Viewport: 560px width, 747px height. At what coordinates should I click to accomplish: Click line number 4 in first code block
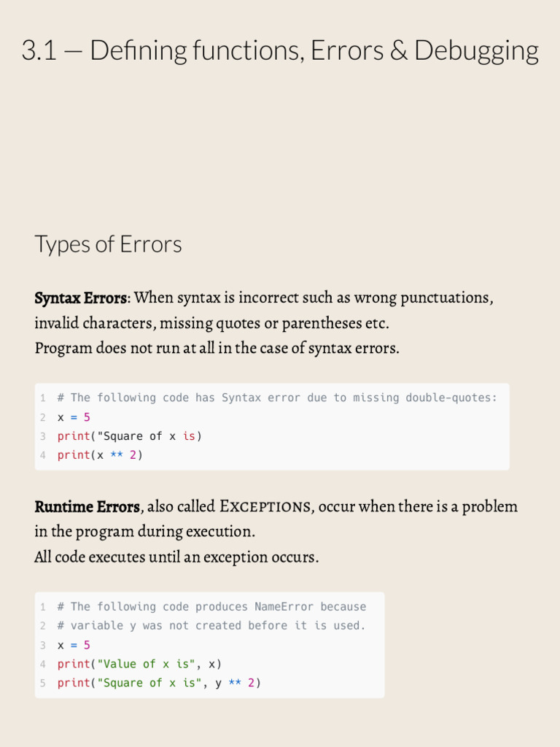click(x=43, y=455)
